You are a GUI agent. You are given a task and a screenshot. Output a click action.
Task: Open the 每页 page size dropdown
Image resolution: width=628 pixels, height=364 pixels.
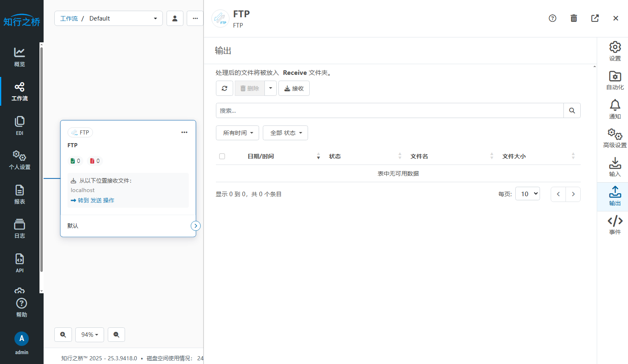pos(527,194)
